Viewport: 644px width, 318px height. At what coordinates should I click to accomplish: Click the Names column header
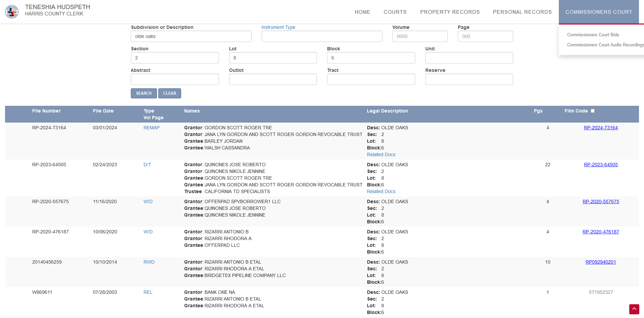pyautogui.click(x=192, y=111)
